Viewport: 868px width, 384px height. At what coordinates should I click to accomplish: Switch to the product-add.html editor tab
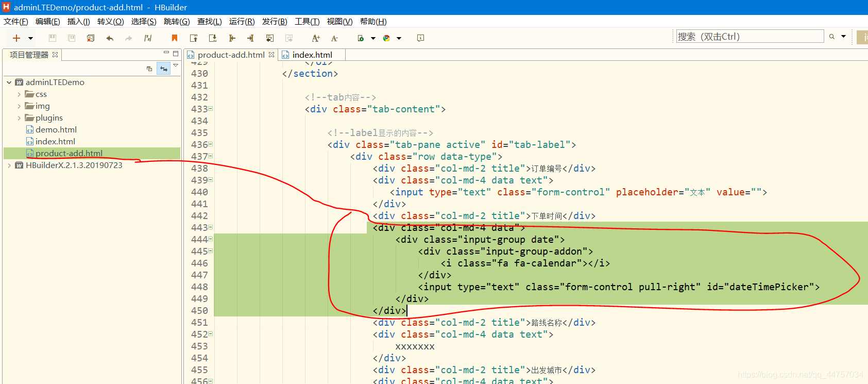pos(231,55)
